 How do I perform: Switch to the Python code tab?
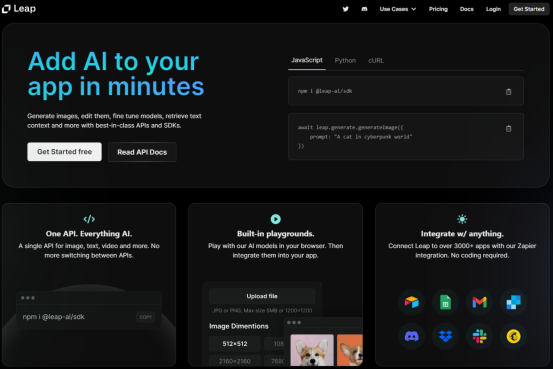click(345, 61)
